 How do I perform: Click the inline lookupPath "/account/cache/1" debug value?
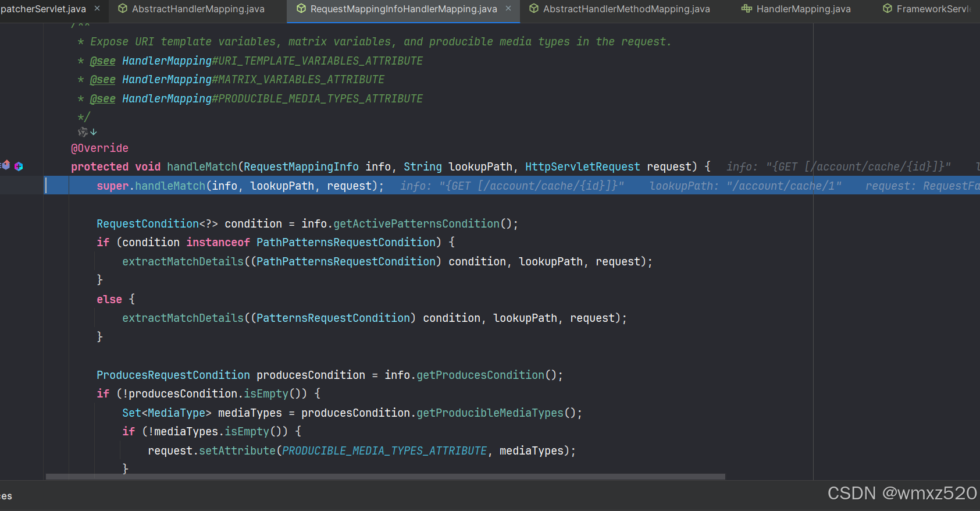(746, 186)
